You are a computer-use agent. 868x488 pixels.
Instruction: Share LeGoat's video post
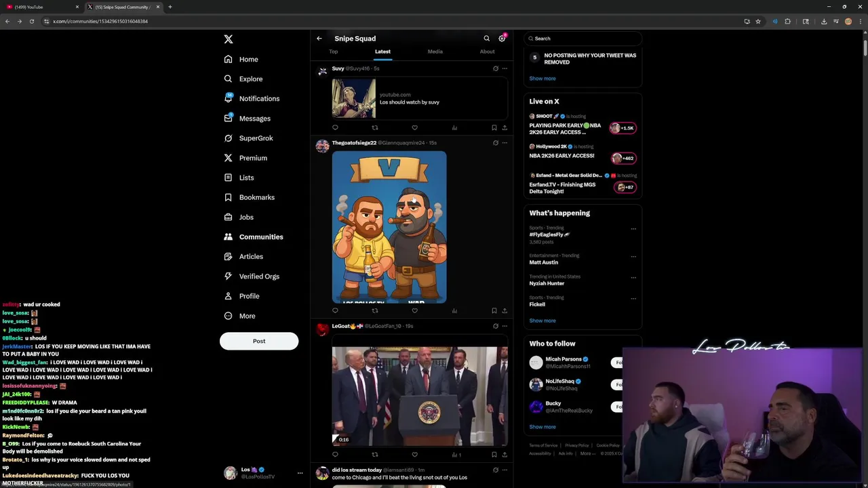[x=505, y=455]
